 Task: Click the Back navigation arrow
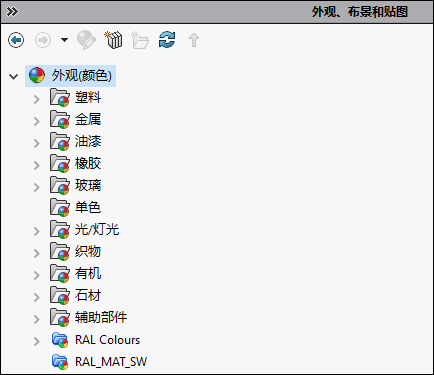click(x=16, y=40)
